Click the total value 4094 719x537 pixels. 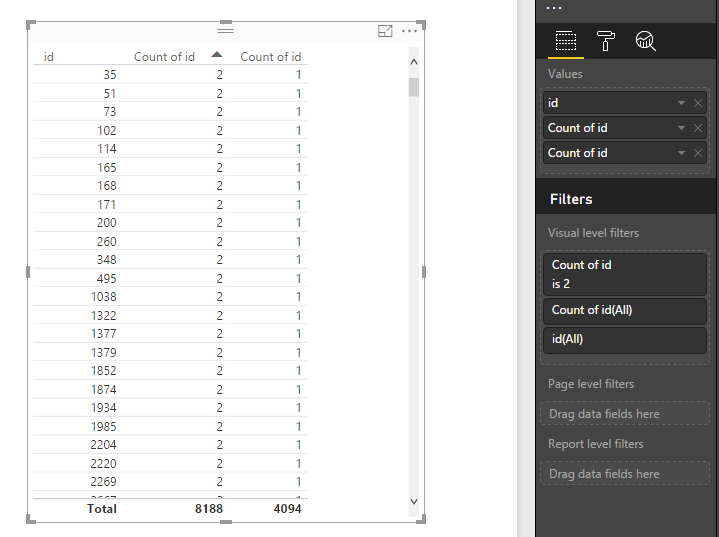288,509
